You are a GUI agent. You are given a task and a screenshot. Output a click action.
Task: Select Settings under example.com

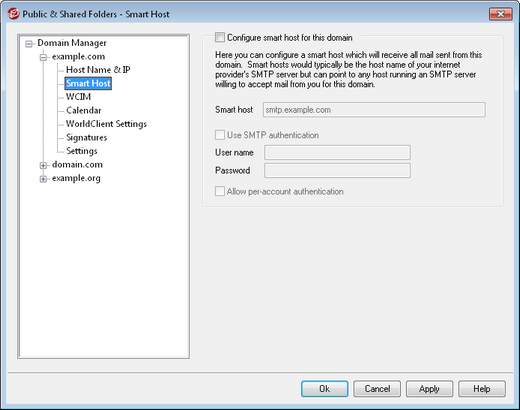(82, 151)
